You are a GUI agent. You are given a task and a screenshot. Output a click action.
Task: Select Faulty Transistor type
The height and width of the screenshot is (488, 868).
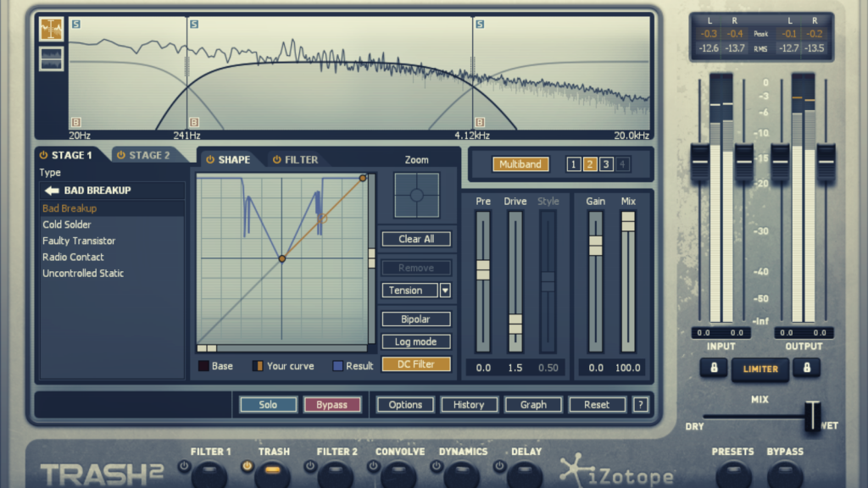click(113, 241)
